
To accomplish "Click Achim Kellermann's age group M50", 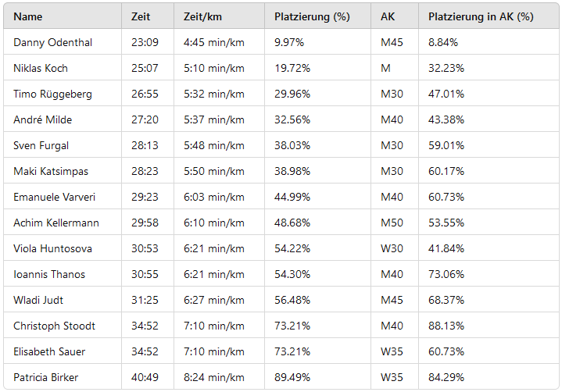I will coord(392,223).
